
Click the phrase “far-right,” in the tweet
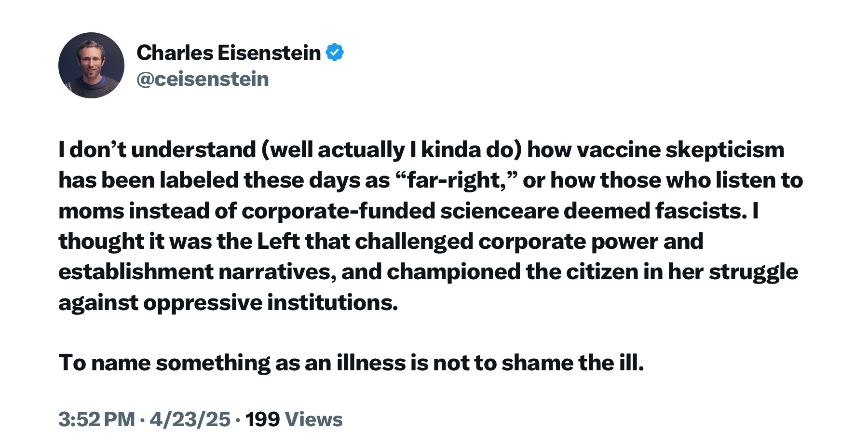click(456, 180)
